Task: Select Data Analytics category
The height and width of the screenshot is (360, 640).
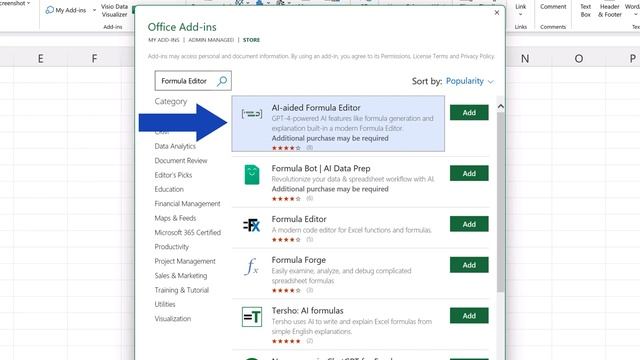Action: tap(175, 146)
